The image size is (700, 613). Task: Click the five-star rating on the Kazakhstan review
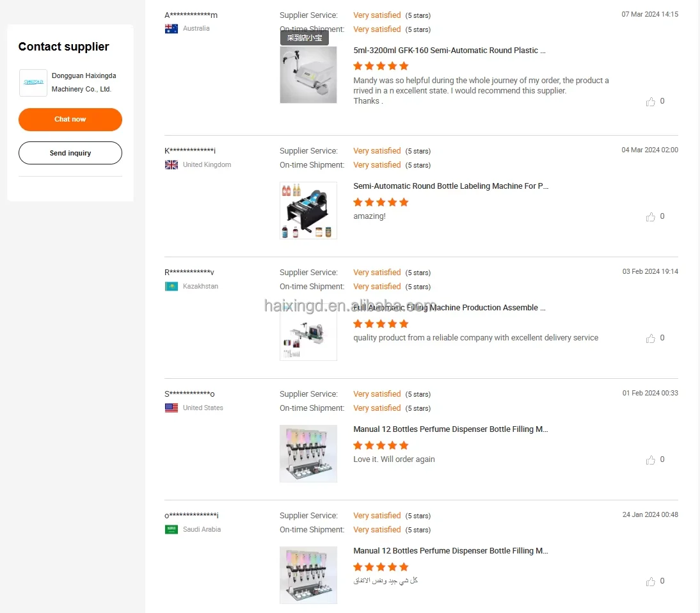click(x=381, y=324)
